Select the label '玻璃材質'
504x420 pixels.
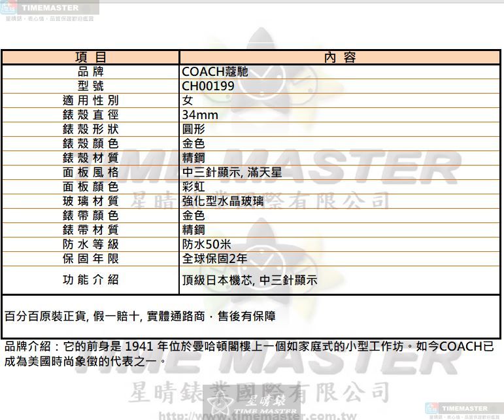point(91,201)
